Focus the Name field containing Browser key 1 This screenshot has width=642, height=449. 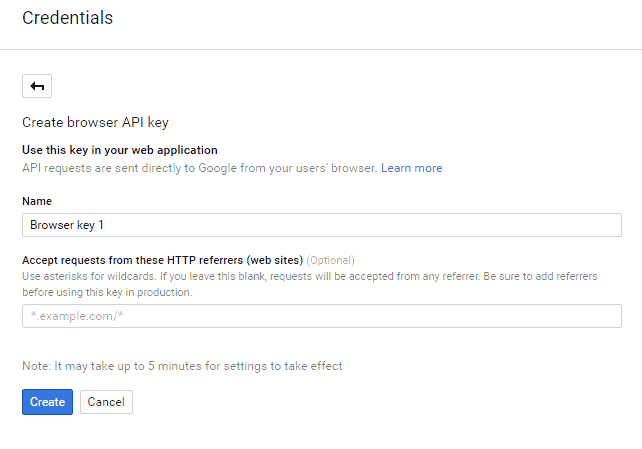(322, 225)
